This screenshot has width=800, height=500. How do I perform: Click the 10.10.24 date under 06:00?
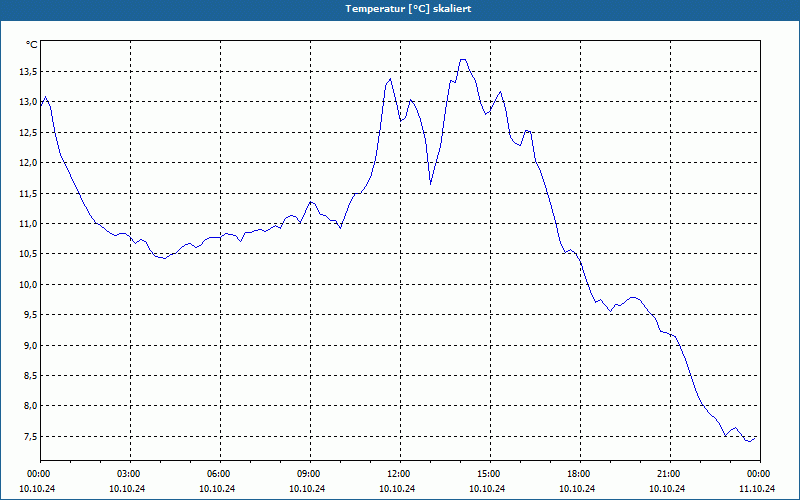[217, 488]
